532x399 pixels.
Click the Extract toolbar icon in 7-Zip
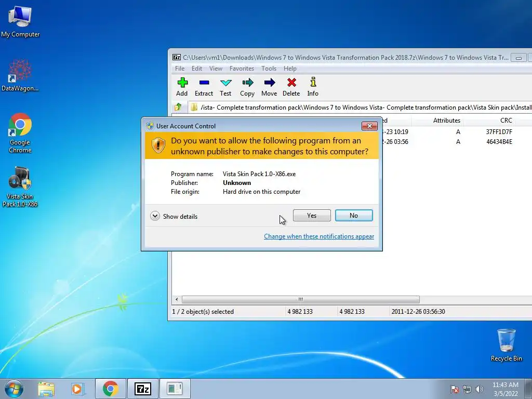pyautogui.click(x=204, y=87)
